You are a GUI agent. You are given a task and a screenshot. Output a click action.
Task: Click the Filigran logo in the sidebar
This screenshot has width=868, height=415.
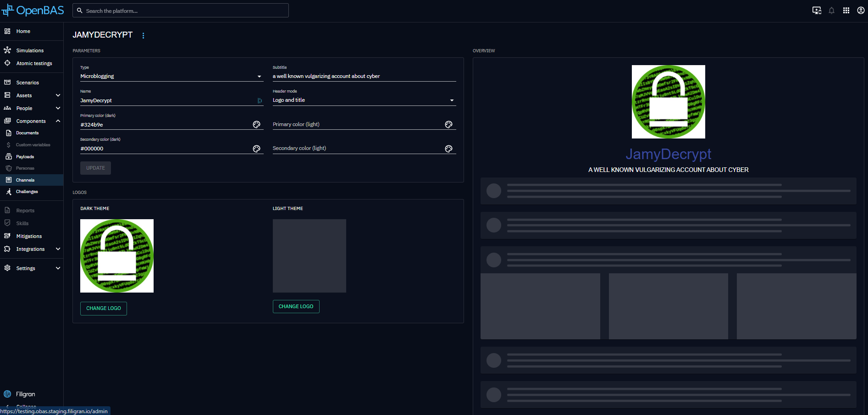tap(20, 394)
